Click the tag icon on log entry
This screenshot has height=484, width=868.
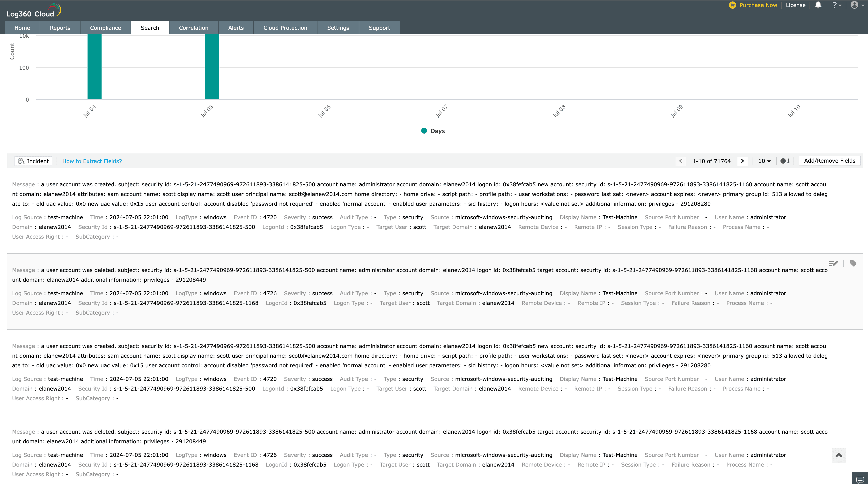(853, 264)
